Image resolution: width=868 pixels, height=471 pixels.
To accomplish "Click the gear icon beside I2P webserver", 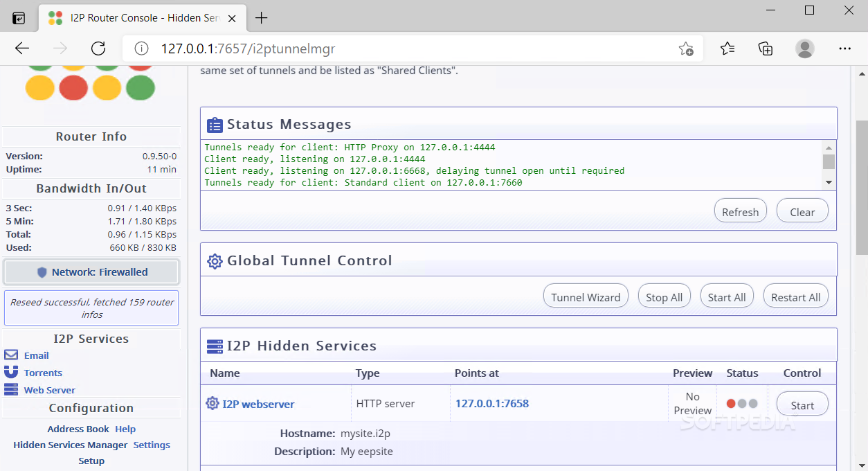I will (213, 403).
